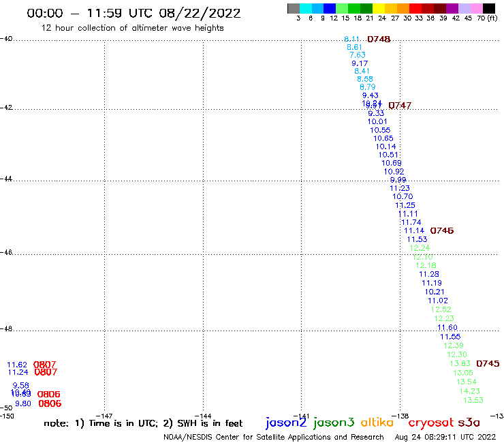This screenshot has width=504, height=443.
Task: Click the 8.41 wave height reading
Action: 362,71
